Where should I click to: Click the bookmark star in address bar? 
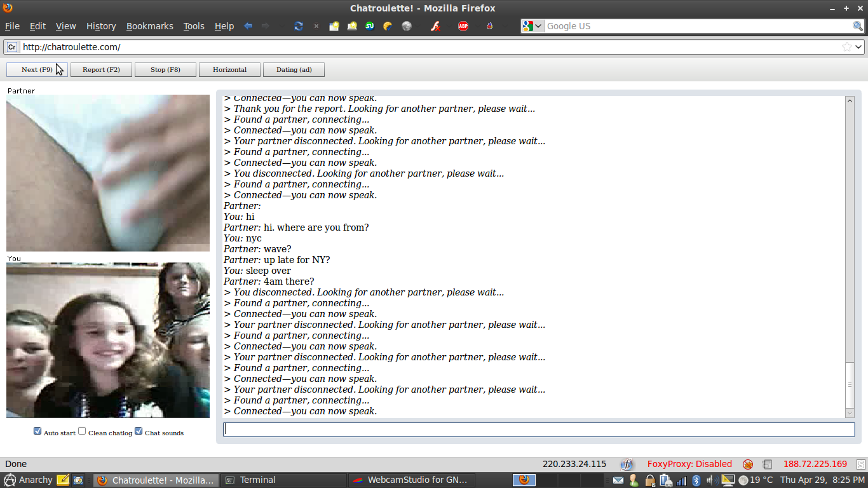click(x=846, y=47)
